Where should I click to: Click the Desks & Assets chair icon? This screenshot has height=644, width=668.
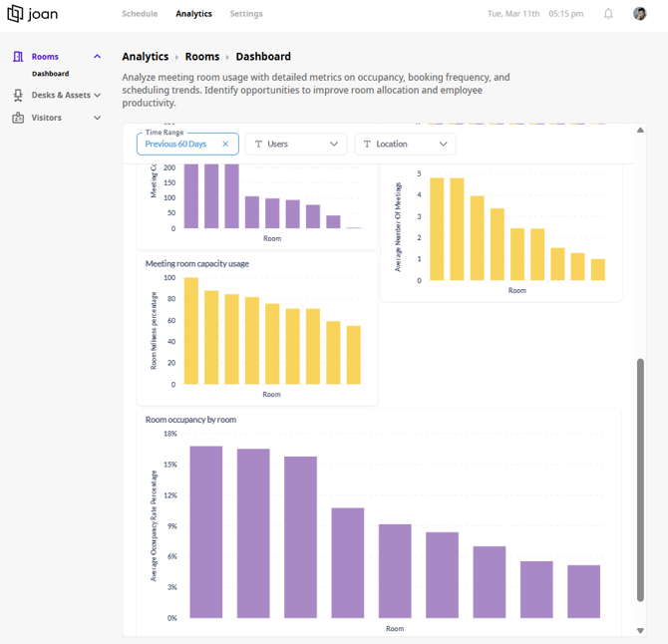(x=18, y=95)
